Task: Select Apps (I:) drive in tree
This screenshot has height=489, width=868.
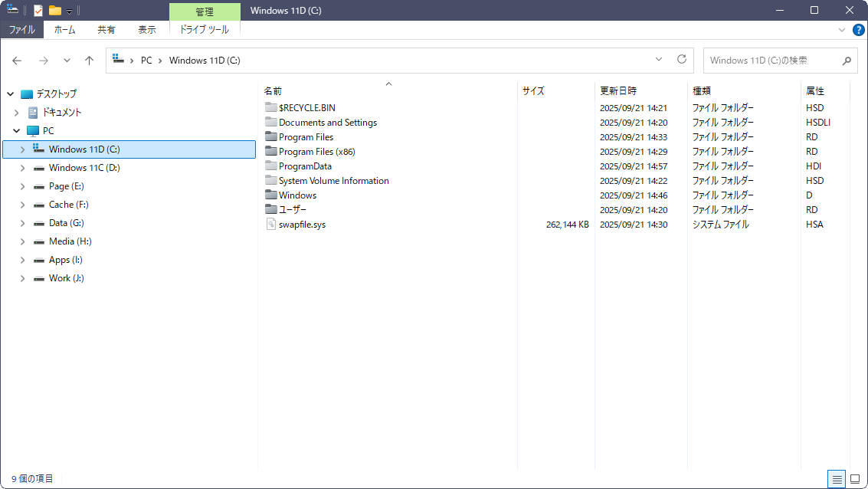Action: [65, 260]
